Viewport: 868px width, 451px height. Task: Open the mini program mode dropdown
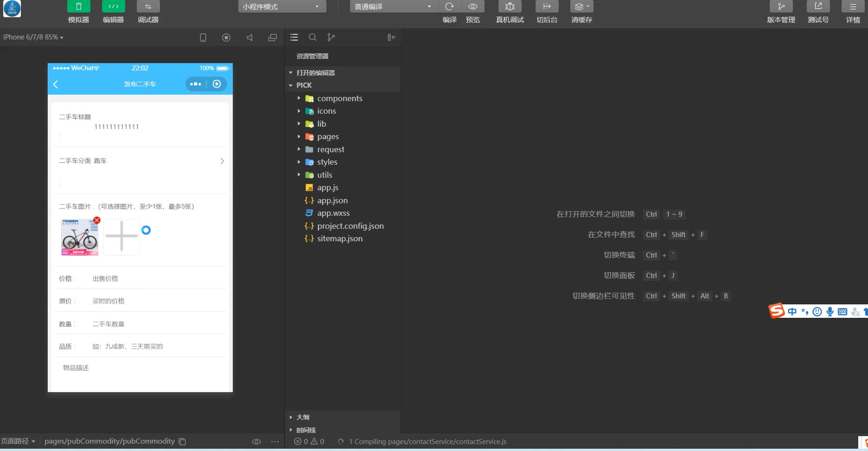tap(282, 6)
